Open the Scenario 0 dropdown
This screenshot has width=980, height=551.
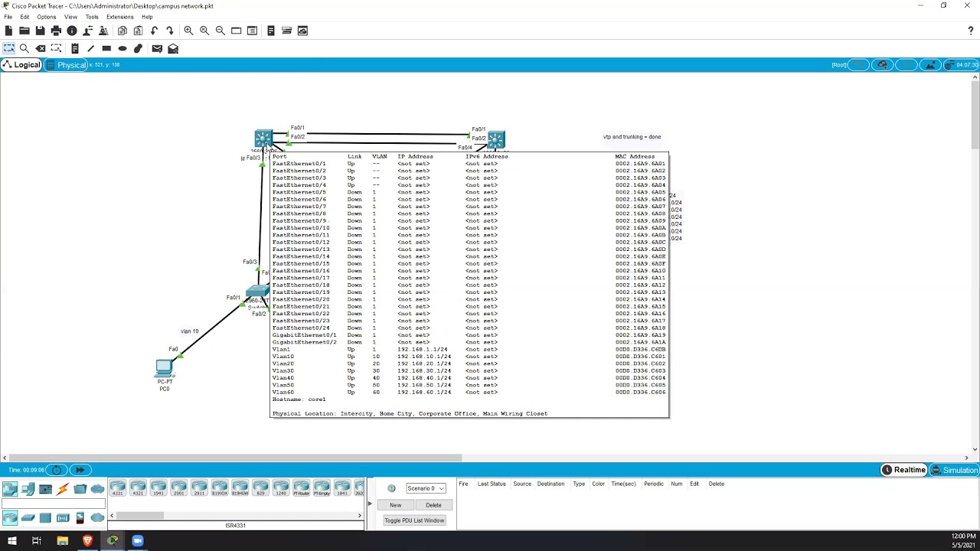426,488
